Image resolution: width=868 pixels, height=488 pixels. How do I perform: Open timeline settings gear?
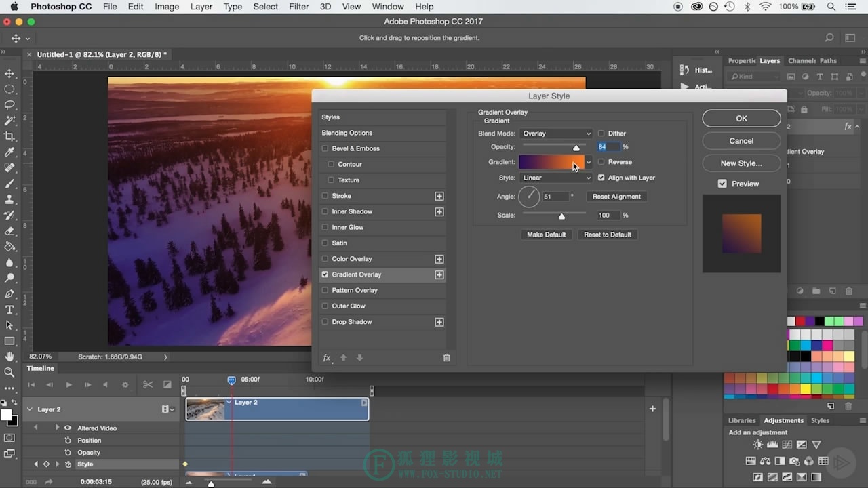point(125,385)
